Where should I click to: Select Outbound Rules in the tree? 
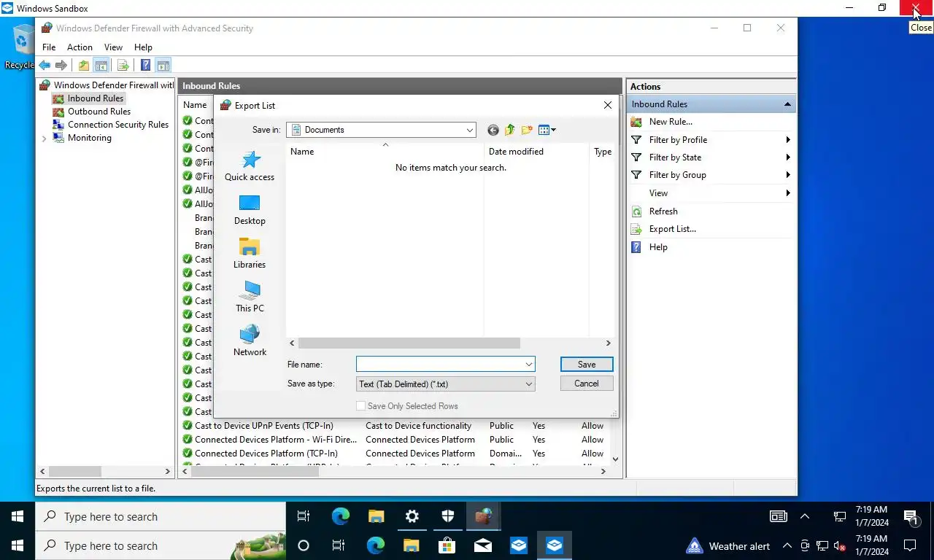[x=99, y=112]
